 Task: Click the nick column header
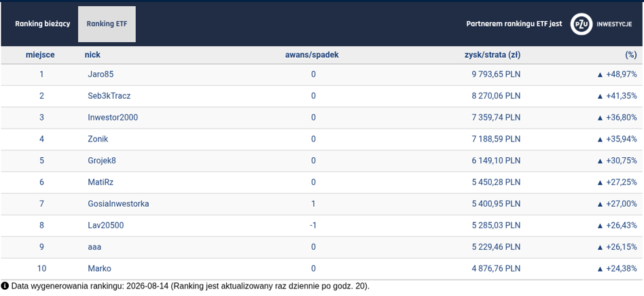[x=92, y=54]
